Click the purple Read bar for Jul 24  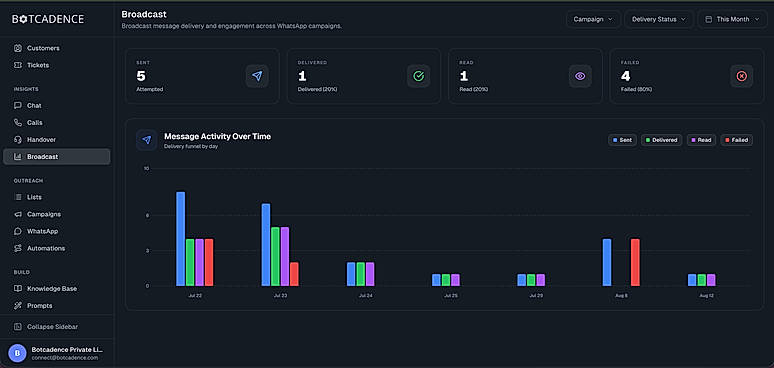(370, 274)
